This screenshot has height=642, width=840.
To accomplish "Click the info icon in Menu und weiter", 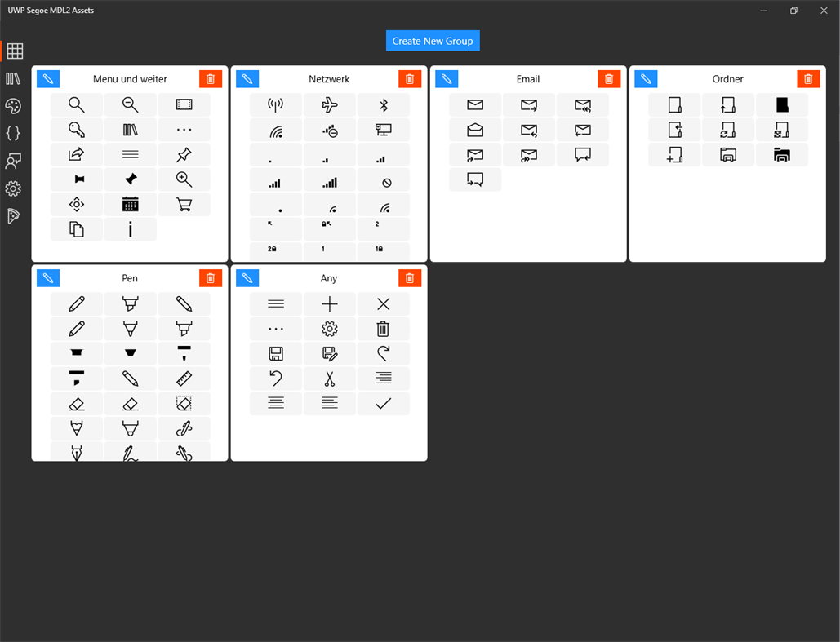I will [130, 229].
